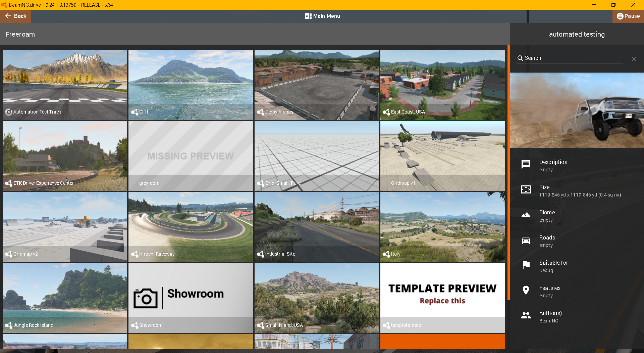Click the BeamNG author name
Viewport: 644px width, 353px height.
[548, 321]
